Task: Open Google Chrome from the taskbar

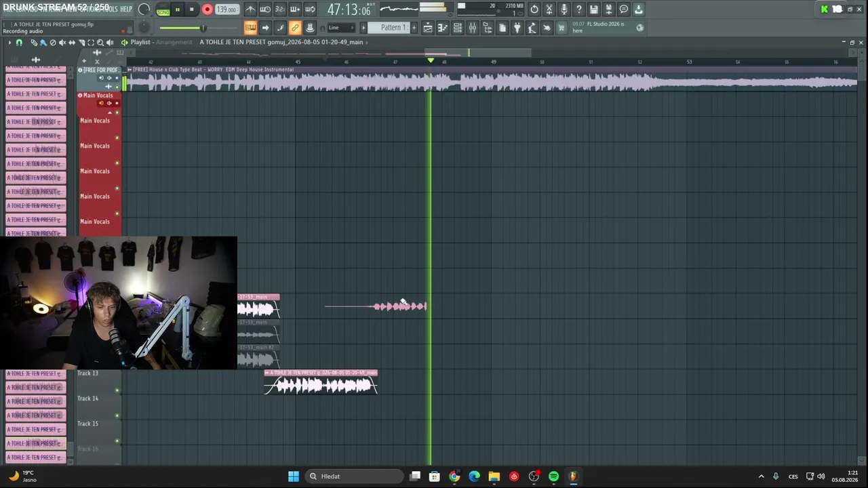Action: 454,476
